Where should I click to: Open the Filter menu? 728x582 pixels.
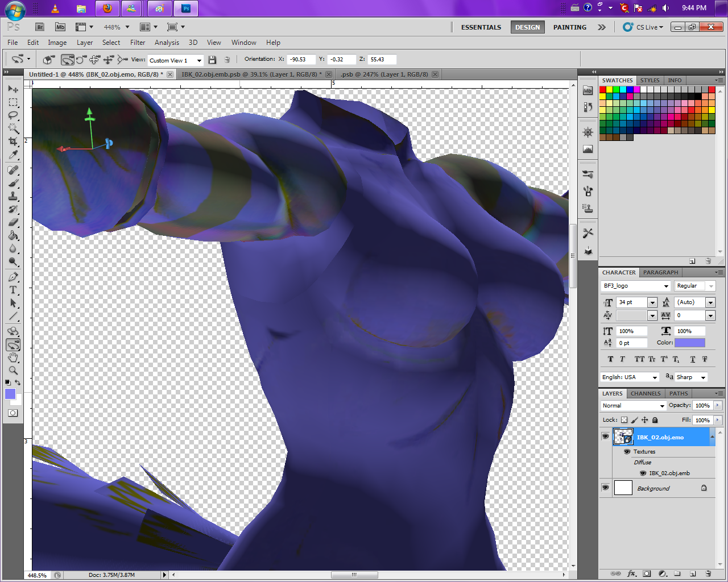coord(137,43)
